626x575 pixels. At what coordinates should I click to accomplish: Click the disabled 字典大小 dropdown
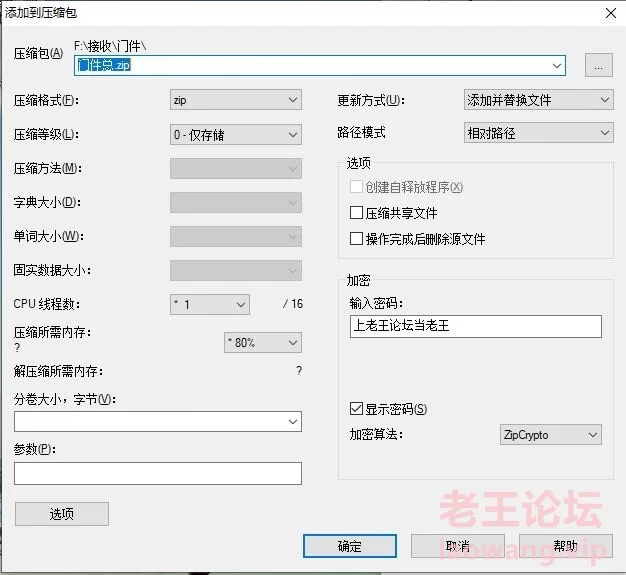[x=236, y=202]
